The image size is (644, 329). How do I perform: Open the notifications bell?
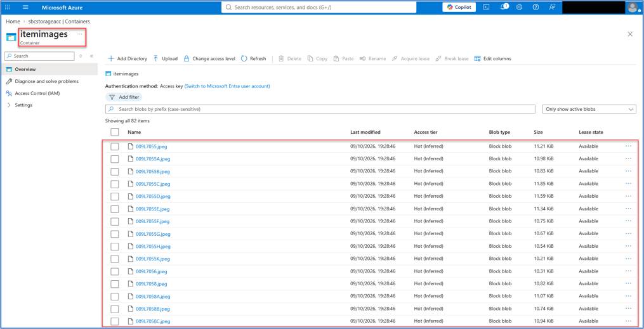click(x=503, y=8)
